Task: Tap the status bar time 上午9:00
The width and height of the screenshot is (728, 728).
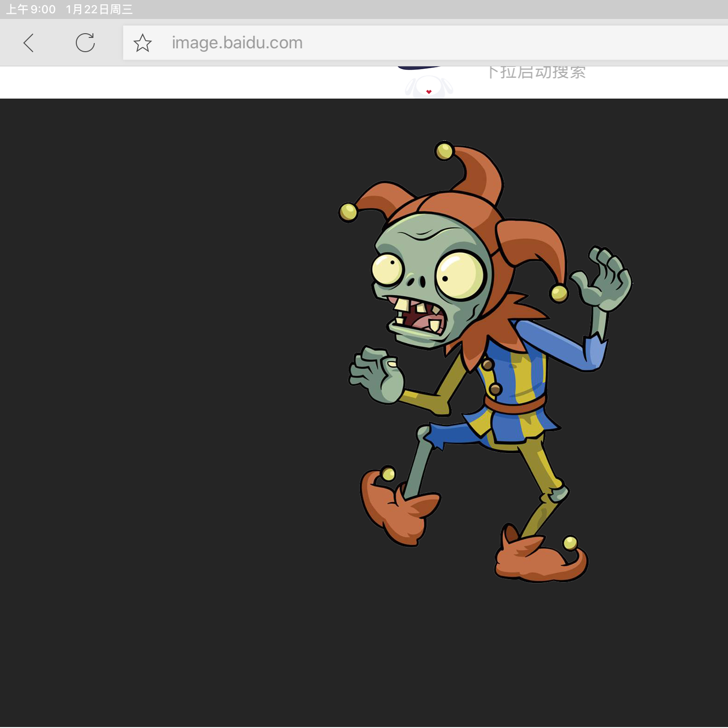Action: [31, 9]
